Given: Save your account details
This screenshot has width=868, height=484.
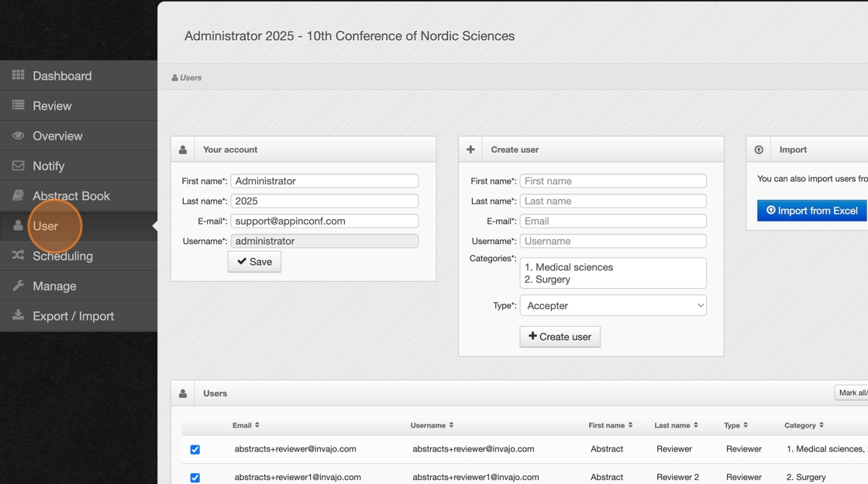Looking at the screenshot, I should 254,262.
